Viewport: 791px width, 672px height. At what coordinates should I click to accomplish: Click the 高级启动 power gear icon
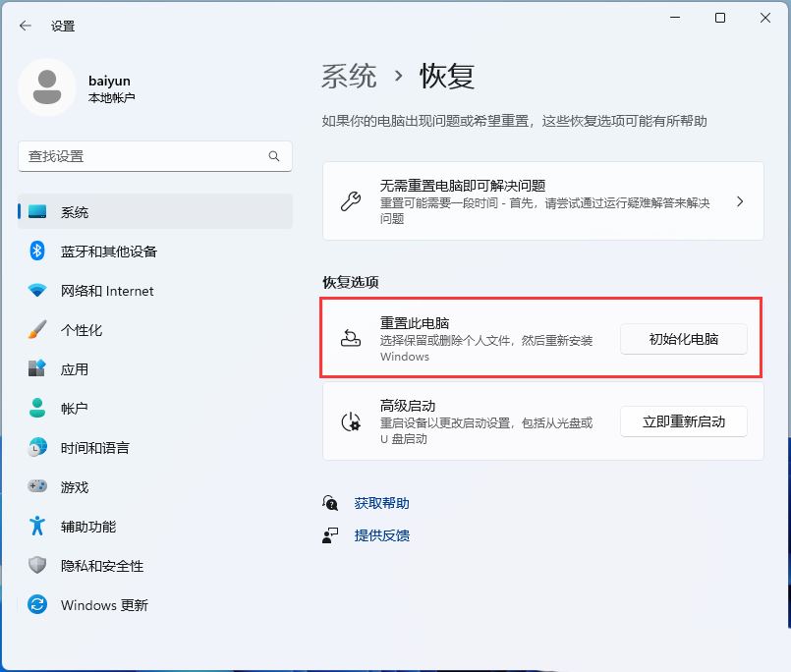351,421
